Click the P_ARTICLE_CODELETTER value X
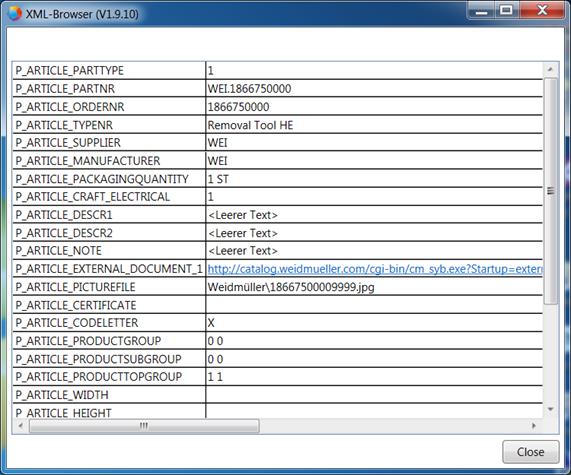 [211, 323]
